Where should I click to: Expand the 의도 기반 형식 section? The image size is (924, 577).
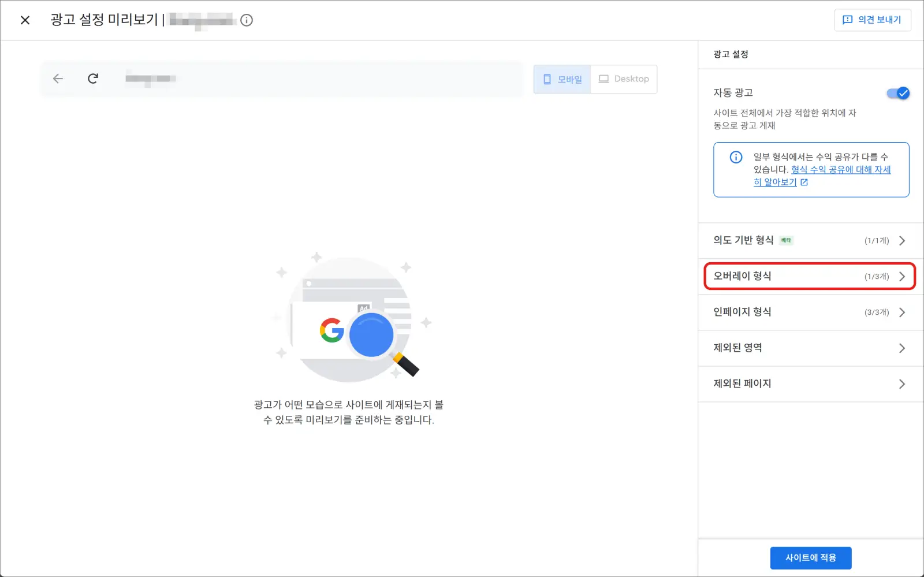click(x=811, y=241)
